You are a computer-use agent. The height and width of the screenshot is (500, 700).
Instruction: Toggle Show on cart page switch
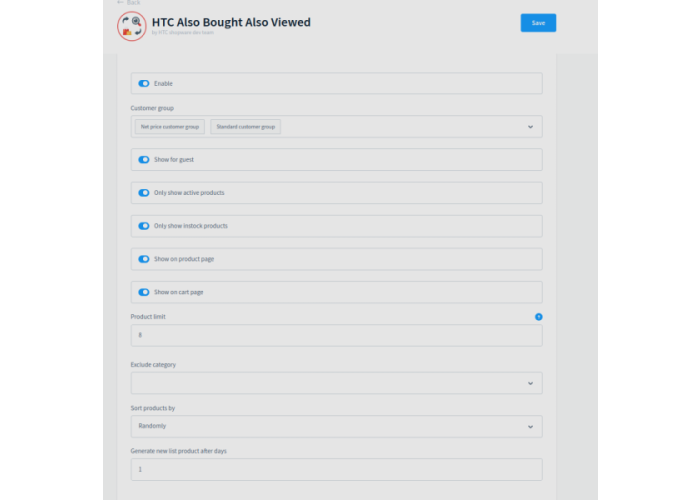click(144, 292)
